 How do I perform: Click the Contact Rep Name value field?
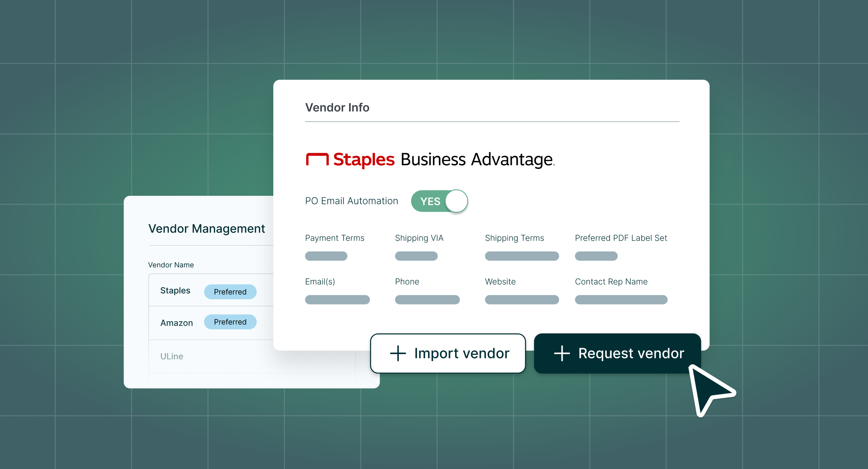[x=621, y=300]
